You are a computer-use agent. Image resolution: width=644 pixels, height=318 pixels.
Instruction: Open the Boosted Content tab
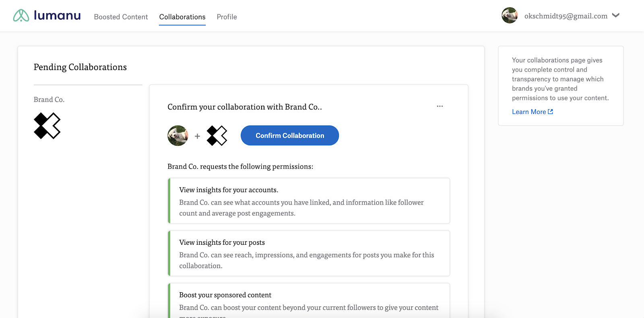(121, 17)
